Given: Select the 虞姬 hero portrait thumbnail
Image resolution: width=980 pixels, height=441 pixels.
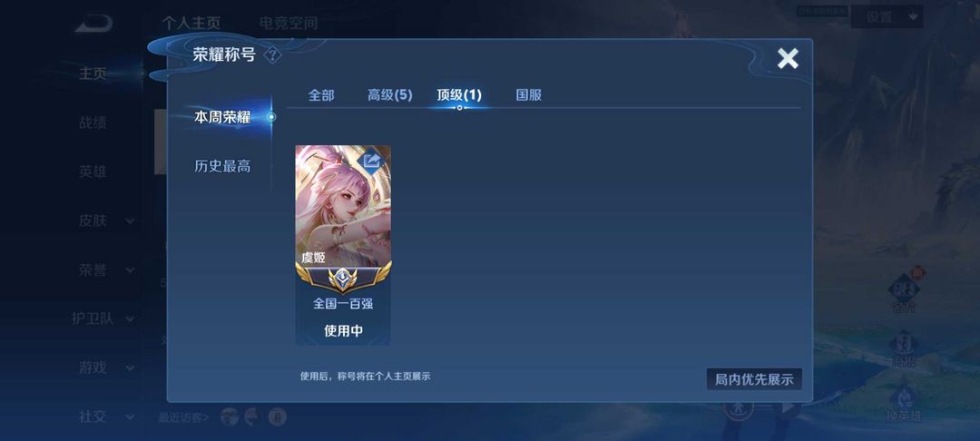Looking at the screenshot, I should point(343,205).
